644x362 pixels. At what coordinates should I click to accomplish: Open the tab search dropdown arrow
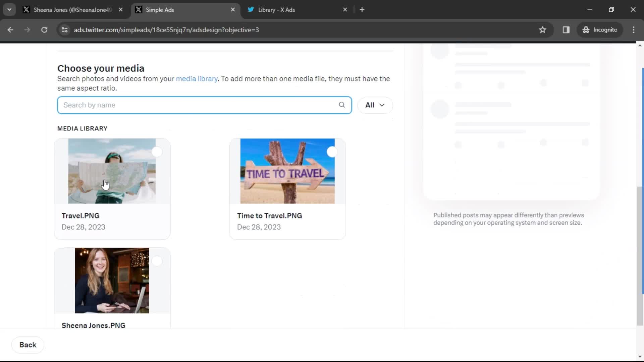(9, 10)
